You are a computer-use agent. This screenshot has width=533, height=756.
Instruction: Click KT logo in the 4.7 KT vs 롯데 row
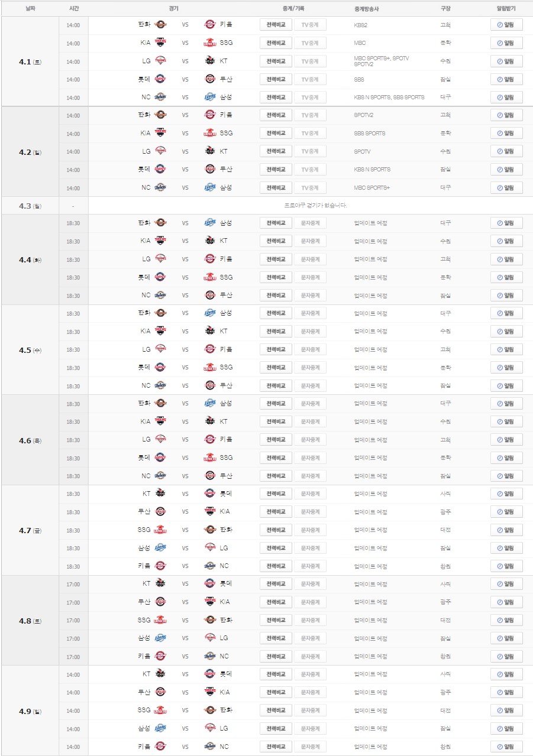pos(160,493)
